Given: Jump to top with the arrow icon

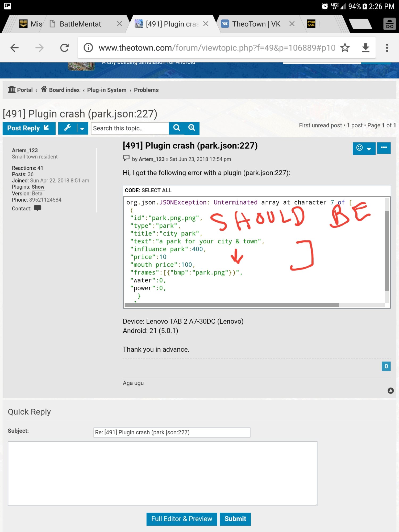Looking at the screenshot, I should coord(390,390).
